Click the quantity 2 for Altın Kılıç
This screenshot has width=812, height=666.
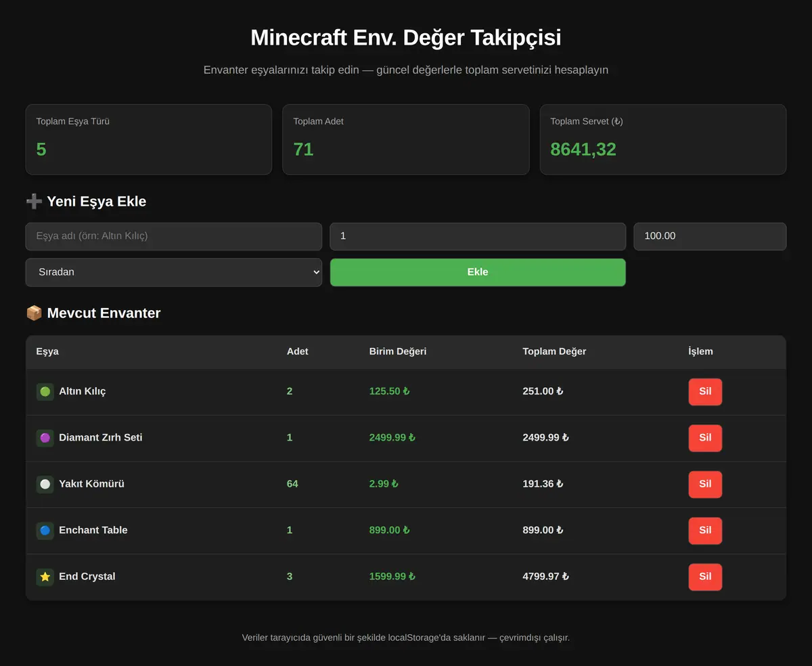point(290,391)
